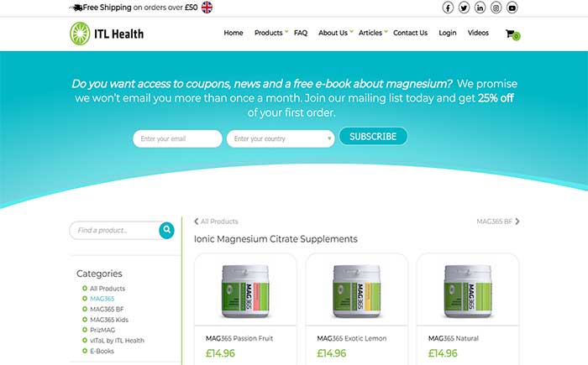
Task: Select All Products category
Action: 108,288
